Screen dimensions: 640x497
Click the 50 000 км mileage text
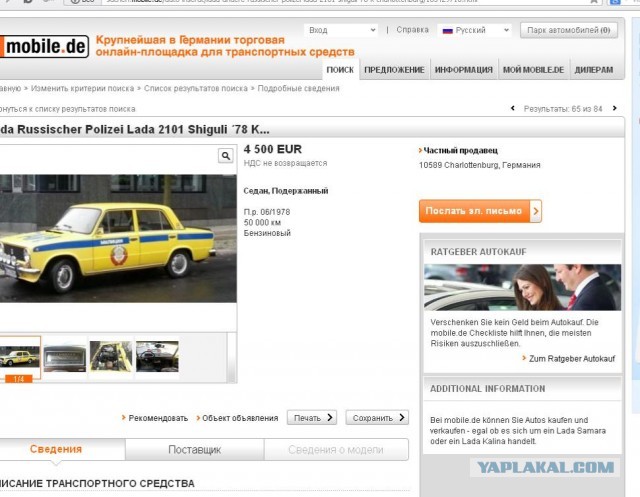tap(262, 223)
